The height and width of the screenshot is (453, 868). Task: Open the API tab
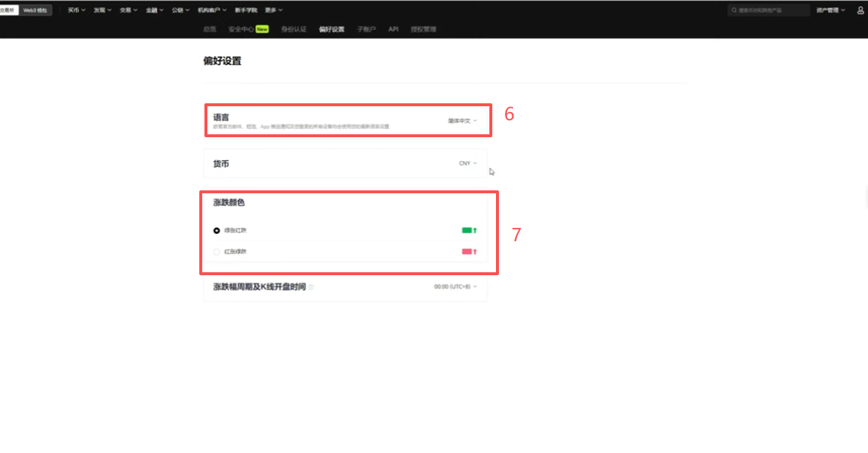(393, 30)
